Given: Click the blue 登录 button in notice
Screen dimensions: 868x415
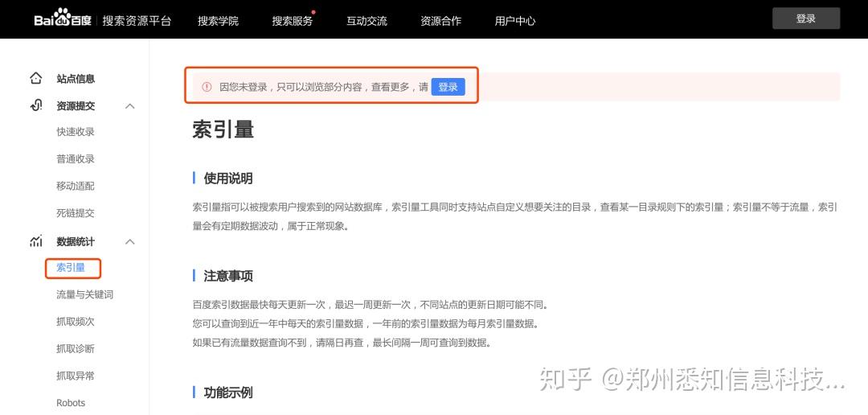Looking at the screenshot, I should [448, 87].
